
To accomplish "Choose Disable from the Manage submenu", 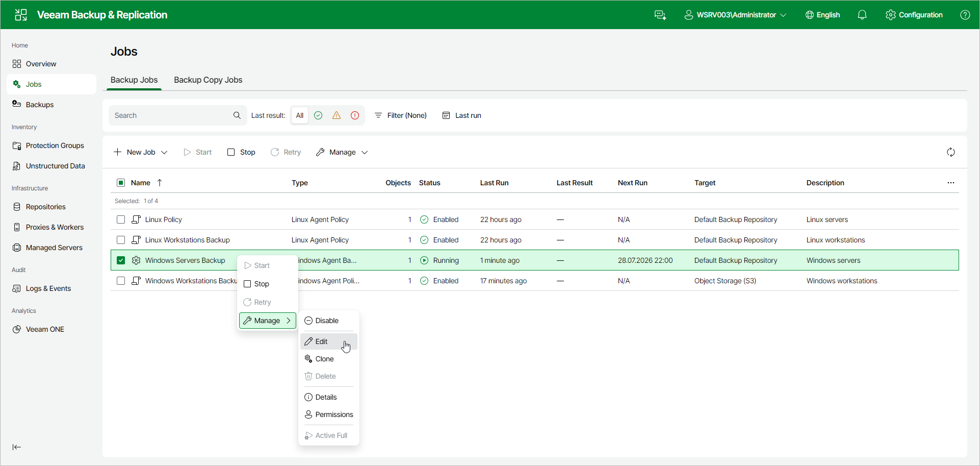I will [329, 321].
